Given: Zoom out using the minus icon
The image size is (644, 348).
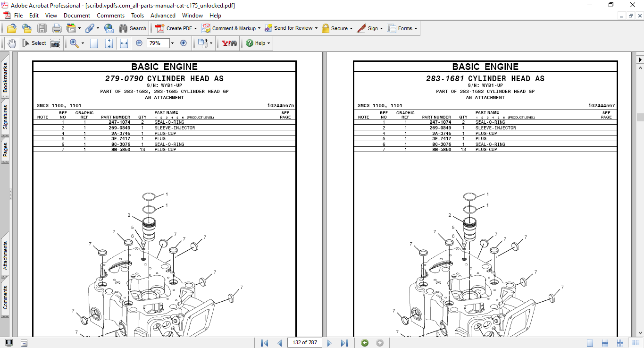Looking at the screenshot, I should [139, 43].
